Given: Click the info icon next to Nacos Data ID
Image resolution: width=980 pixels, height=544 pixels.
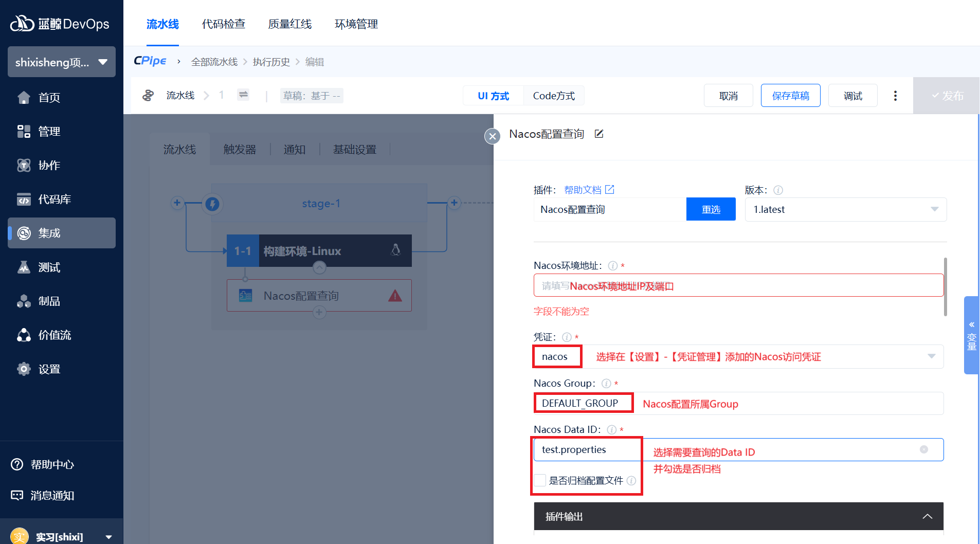Looking at the screenshot, I should [x=611, y=430].
